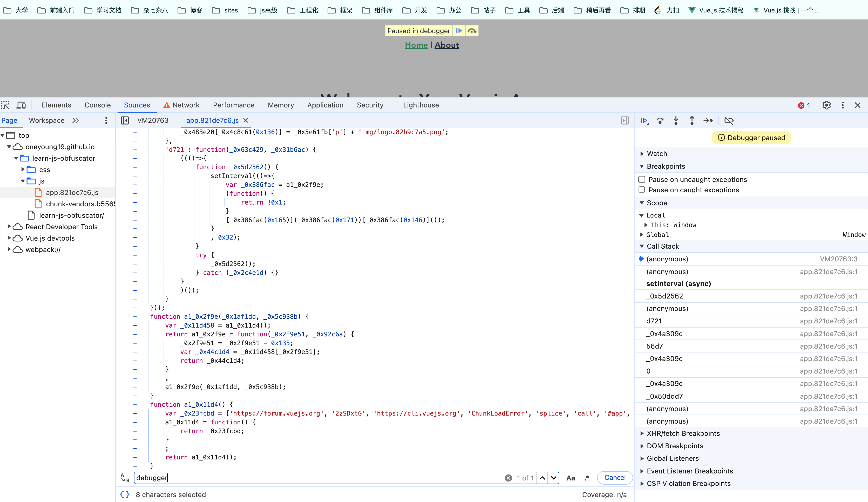Enable Pause on caught exceptions
The image size is (868, 502).
642,190
